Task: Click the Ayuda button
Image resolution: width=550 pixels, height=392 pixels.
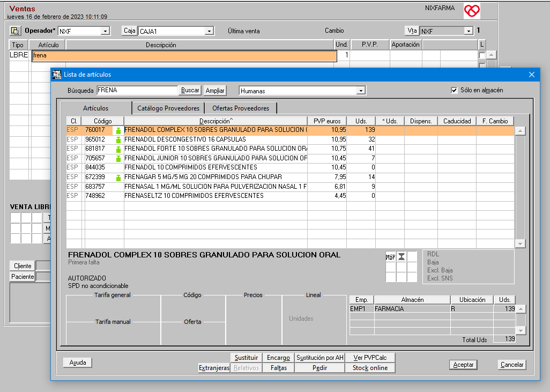Action: (x=78, y=363)
